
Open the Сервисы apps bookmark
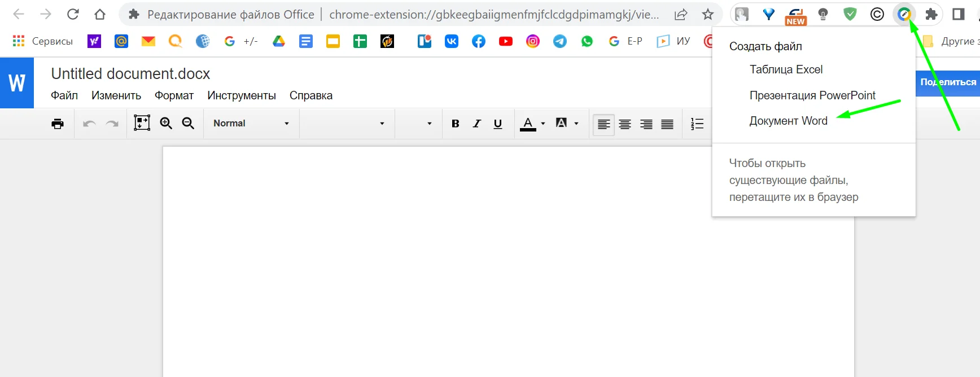42,41
